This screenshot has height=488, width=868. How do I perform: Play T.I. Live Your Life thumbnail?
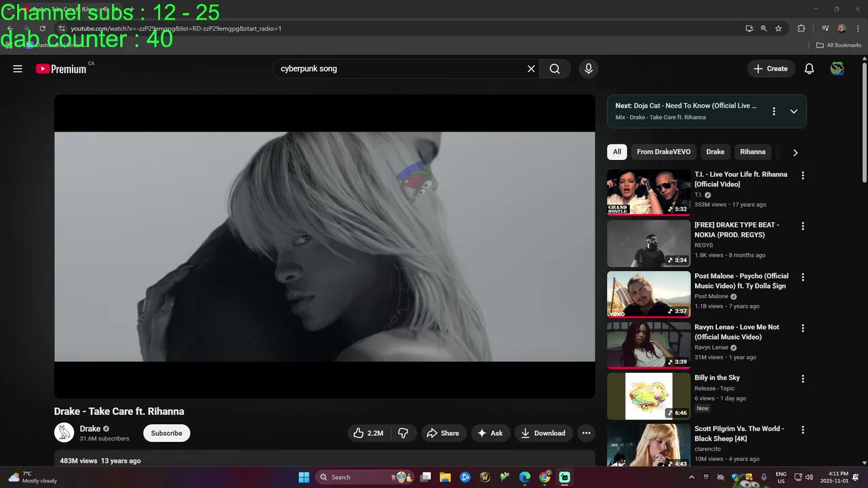point(648,192)
